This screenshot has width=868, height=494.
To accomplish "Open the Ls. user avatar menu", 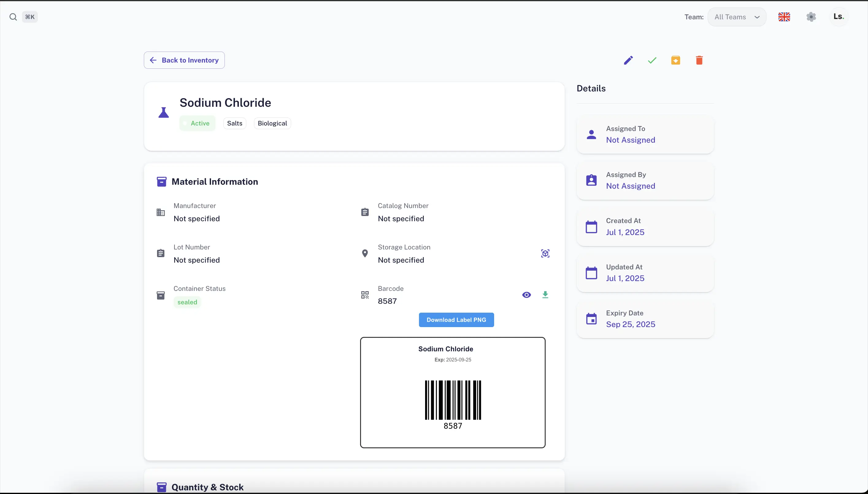I will [839, 17].
